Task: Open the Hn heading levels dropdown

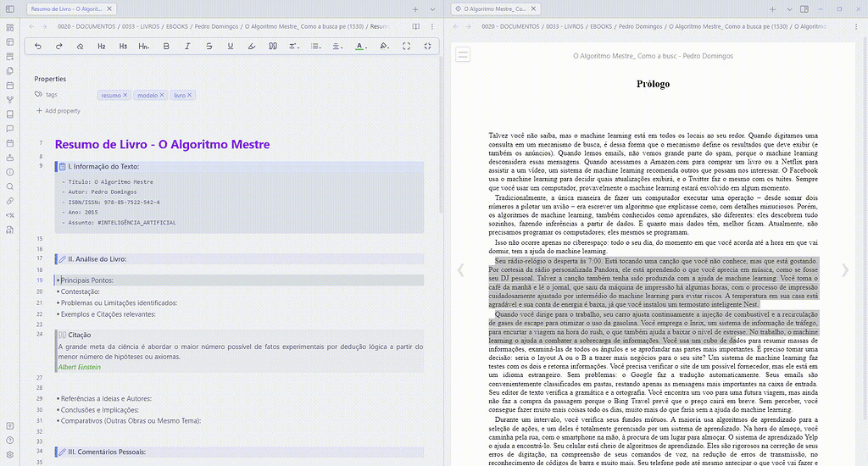Action: point(144,47)
